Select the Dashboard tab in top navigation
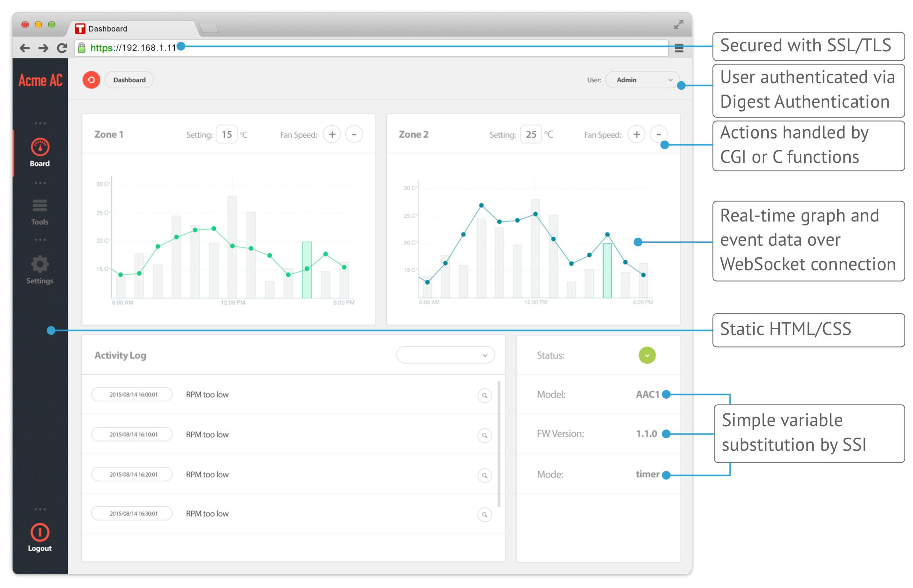The width and height of the screenshot is (913, 588). coord(130,79)
